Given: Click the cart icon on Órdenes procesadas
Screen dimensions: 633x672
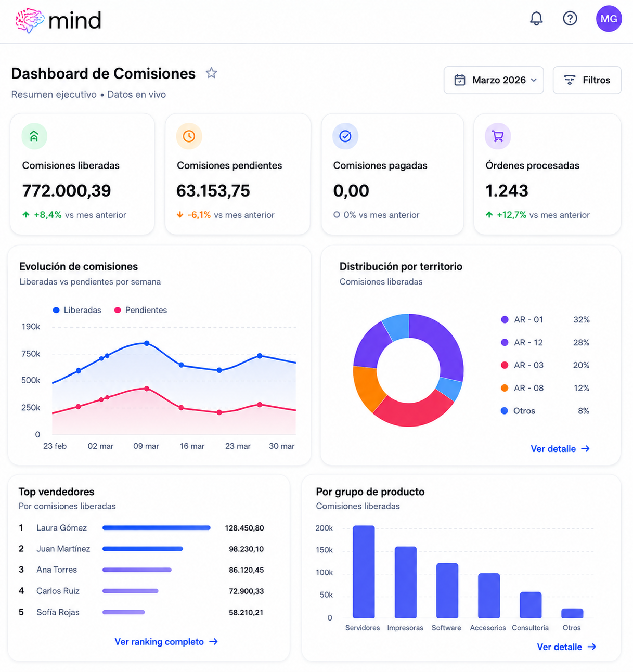Looking at the screenshot, I should [x=498, y=136].
